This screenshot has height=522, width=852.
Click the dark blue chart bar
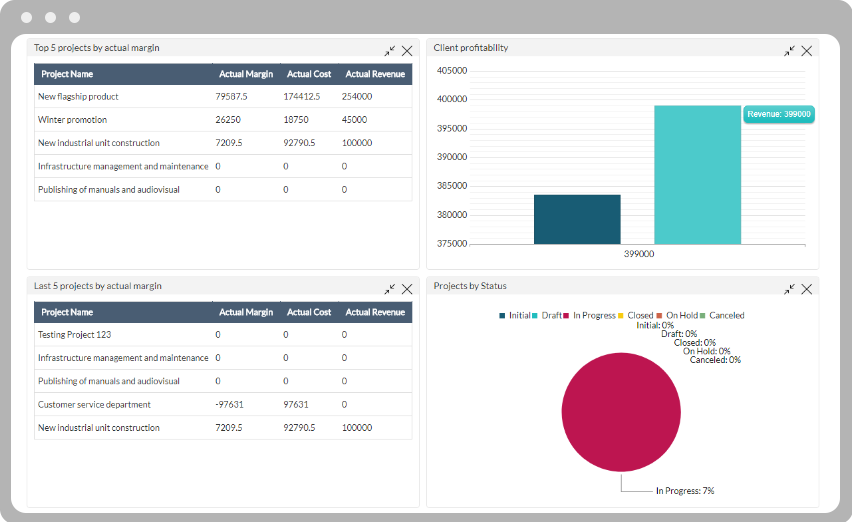coord(577,219)
